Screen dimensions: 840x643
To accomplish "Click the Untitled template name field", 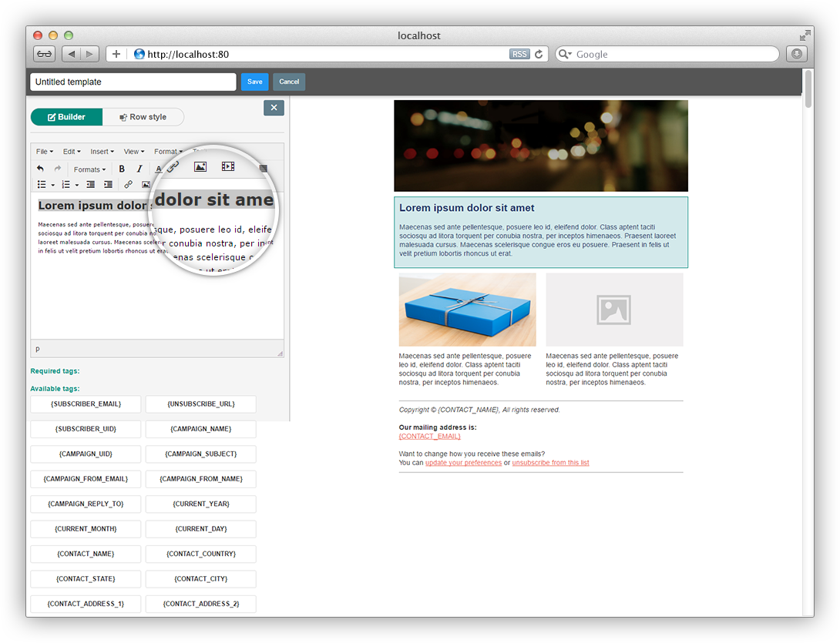I will (x=133, y=81).
